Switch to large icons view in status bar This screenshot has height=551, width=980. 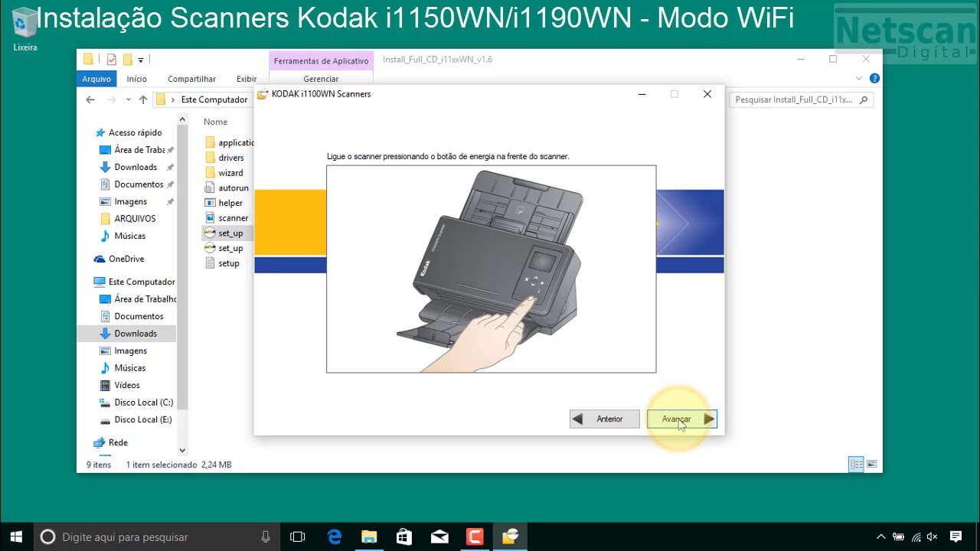click(x=871, y=465)
